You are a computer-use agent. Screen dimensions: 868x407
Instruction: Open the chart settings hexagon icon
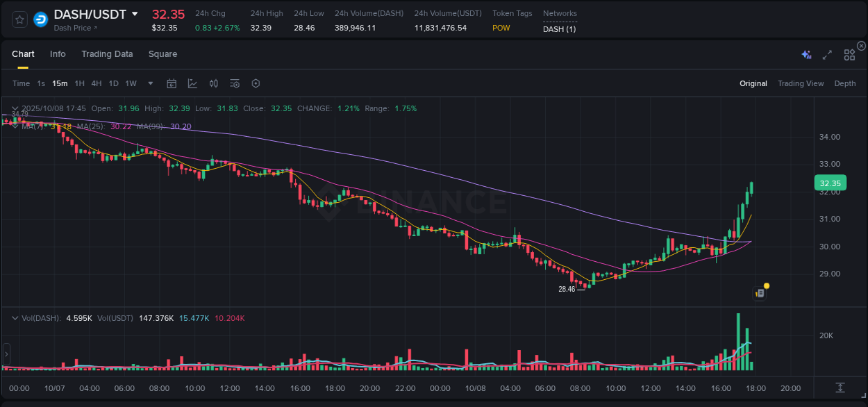pyautogui.click(x=256, y=83)
